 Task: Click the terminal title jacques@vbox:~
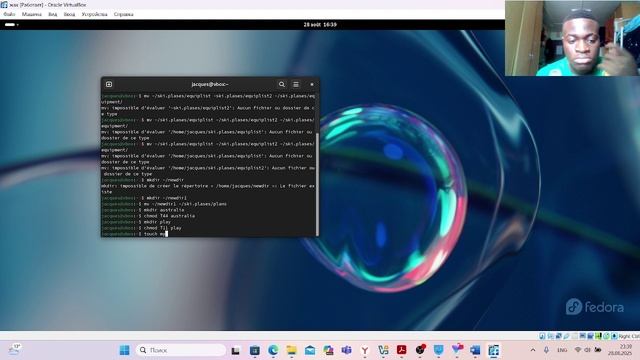click(210, 84)
